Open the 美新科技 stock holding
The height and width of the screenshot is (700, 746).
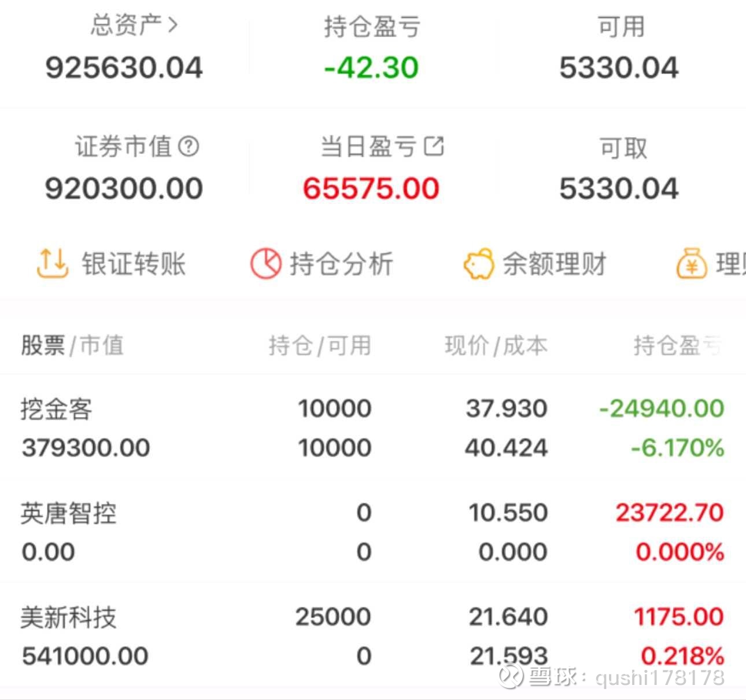[373, 636]
